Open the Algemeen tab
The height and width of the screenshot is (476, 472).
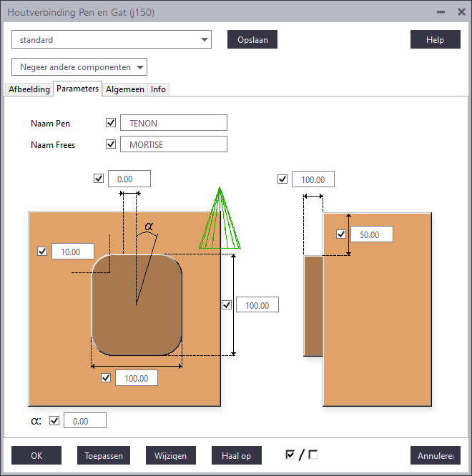point(125,89)
